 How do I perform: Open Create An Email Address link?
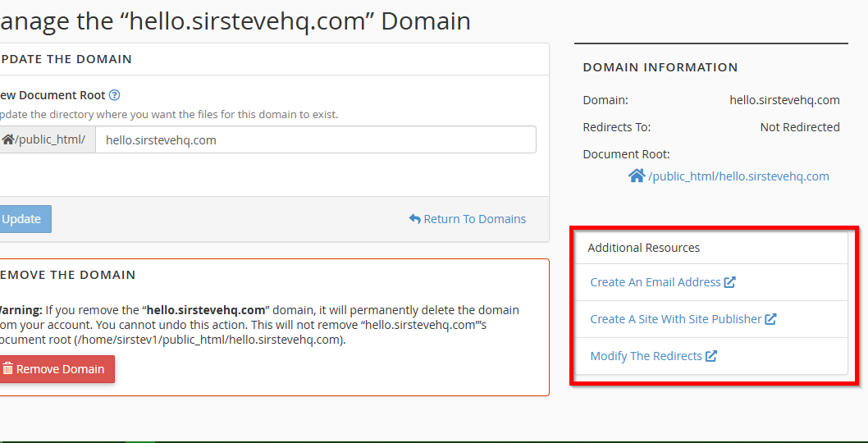click(x=663, y=282)
